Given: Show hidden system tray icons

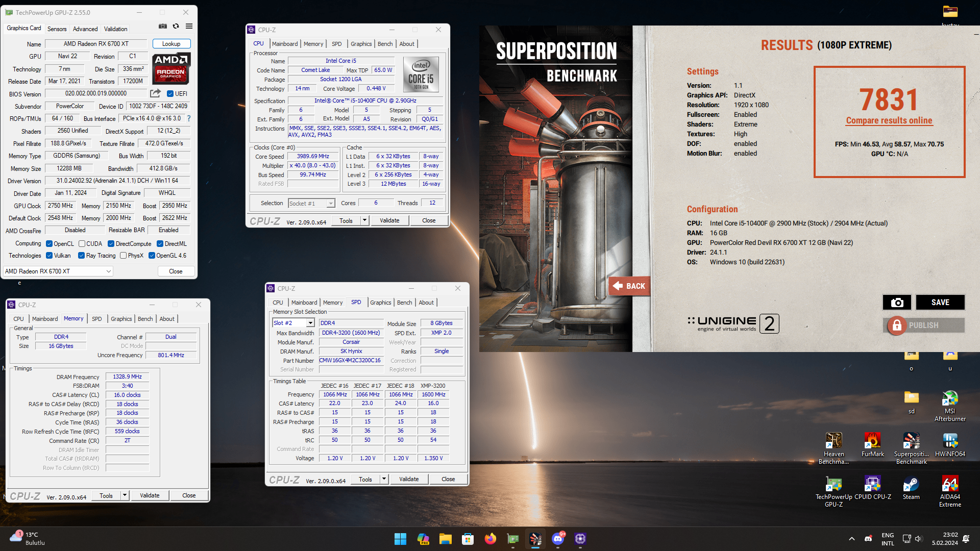Looking at the screenshot, I should (851, 539).
